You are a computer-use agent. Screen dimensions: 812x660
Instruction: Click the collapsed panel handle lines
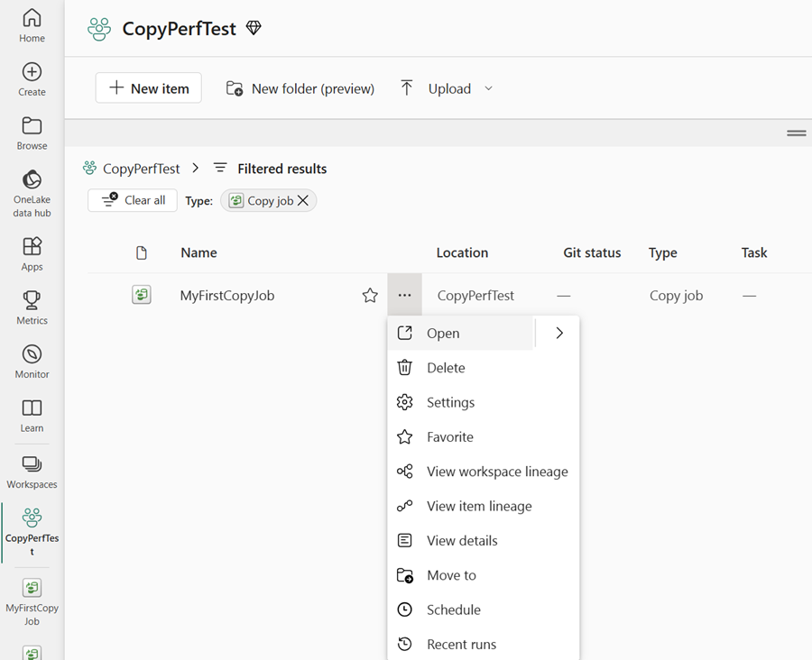pyautogui.click(x=796, y=133)
